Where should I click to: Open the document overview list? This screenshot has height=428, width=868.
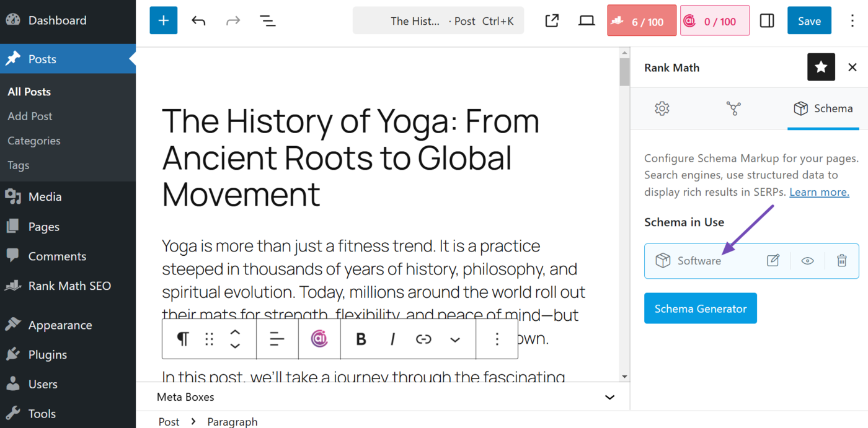tap(268, 21)
